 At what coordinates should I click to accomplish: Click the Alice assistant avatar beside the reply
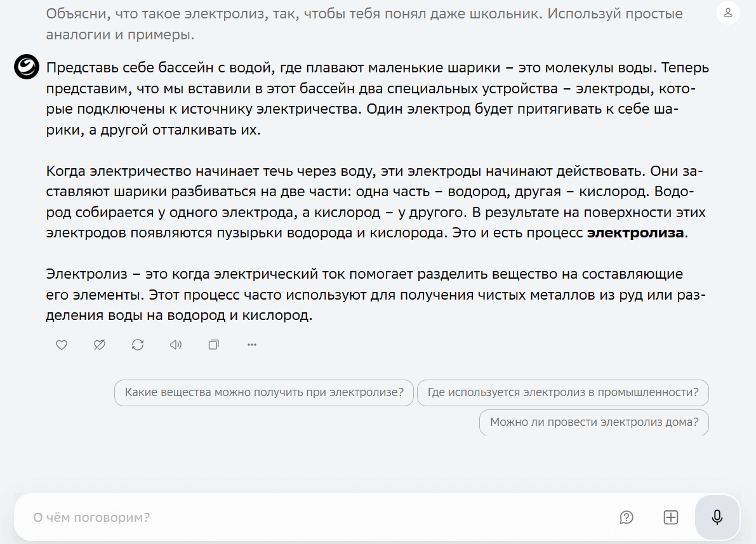click(x=25, y=67)
